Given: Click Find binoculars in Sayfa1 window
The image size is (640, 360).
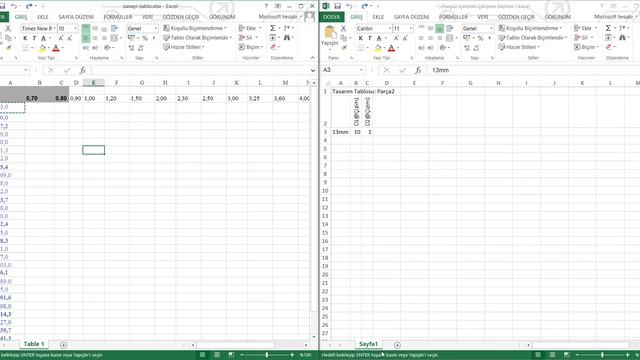Looking at the screenshot, I should click(x=622, y=38).
